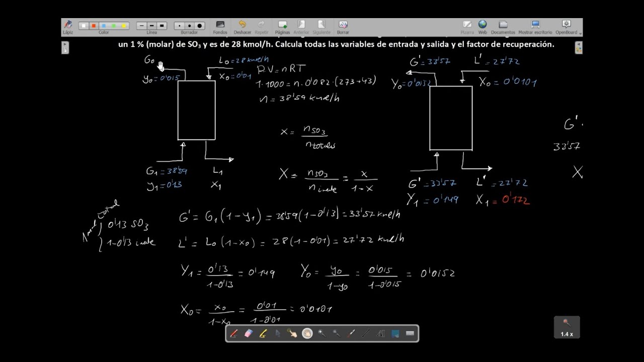Screen dimensions: 644x362
Task: Pick the green pen color
Action: tap(114, 26)
